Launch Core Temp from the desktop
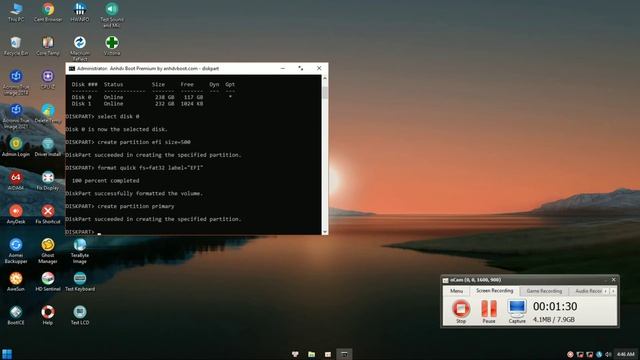This screenshot has height=360, width=640. coord(48,46)
